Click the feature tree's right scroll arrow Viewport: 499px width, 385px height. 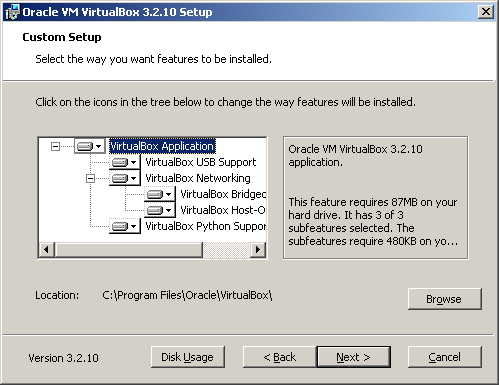[258, 250]
